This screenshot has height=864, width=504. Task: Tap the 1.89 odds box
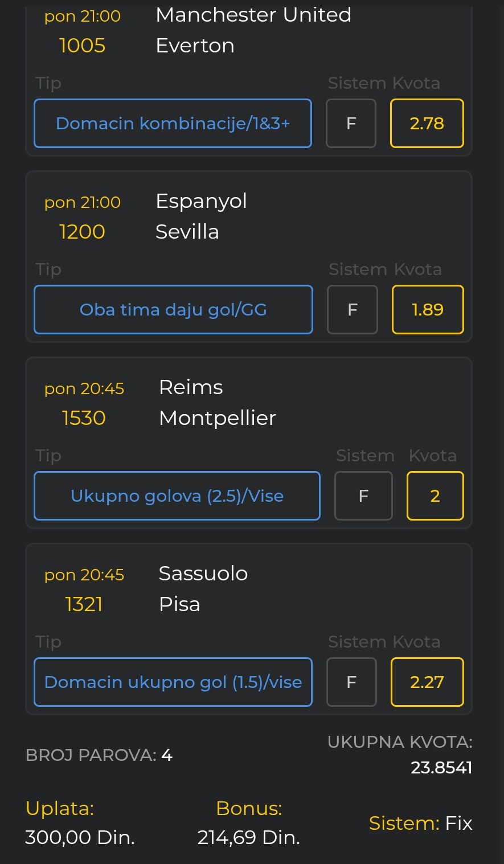pyautogui.click(x=427, y=310)
